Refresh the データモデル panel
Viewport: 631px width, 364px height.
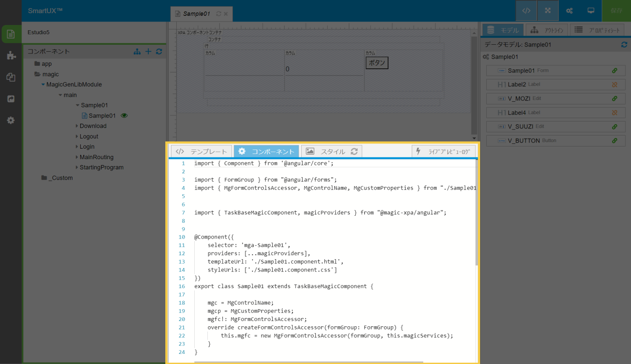point(624,45)
